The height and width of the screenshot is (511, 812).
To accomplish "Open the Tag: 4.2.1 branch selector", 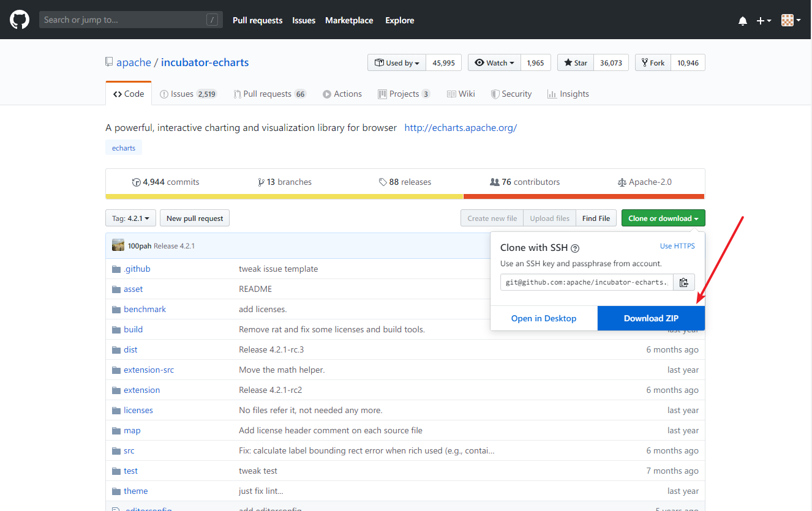I will [130, 218].
